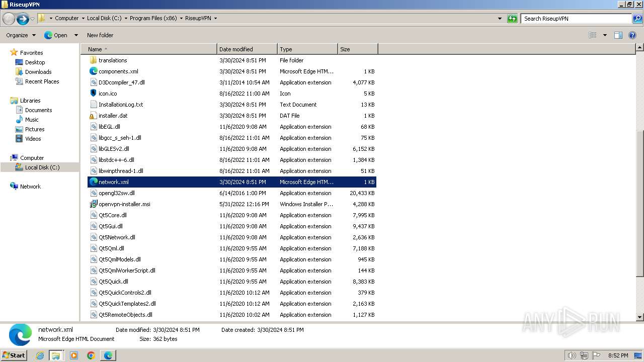The height and width of the screenshot is (362, 644).
Task: Sort by Type column header
Action: point(307,49)
